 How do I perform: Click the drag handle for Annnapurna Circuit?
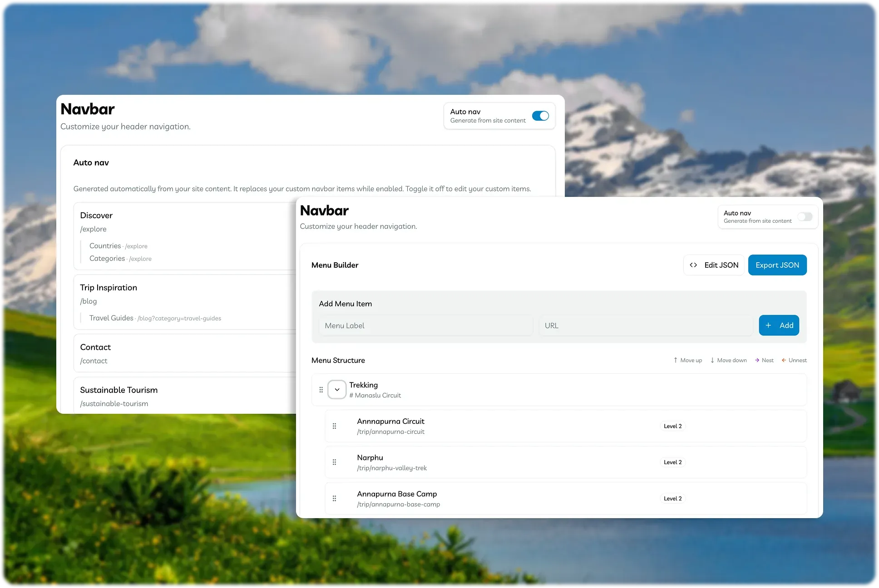click(334, 426)
